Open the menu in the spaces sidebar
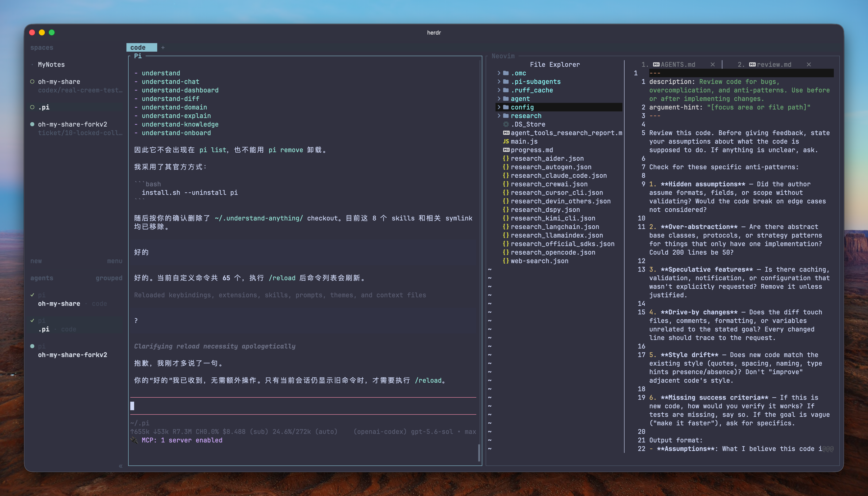868x496 pixels. pos(114,261)
